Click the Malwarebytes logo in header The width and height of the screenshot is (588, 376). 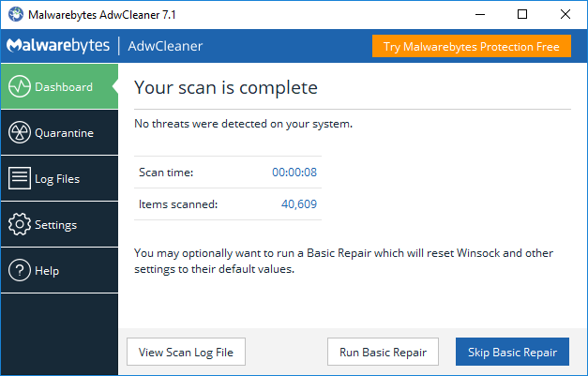pyautogui.click(x=58, y=45)
